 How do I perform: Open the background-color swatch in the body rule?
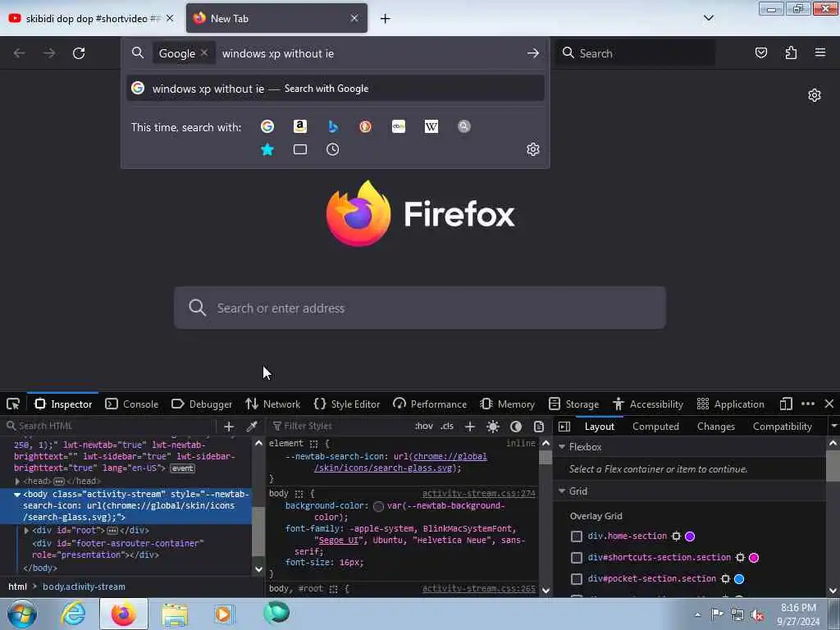(379, 506)
